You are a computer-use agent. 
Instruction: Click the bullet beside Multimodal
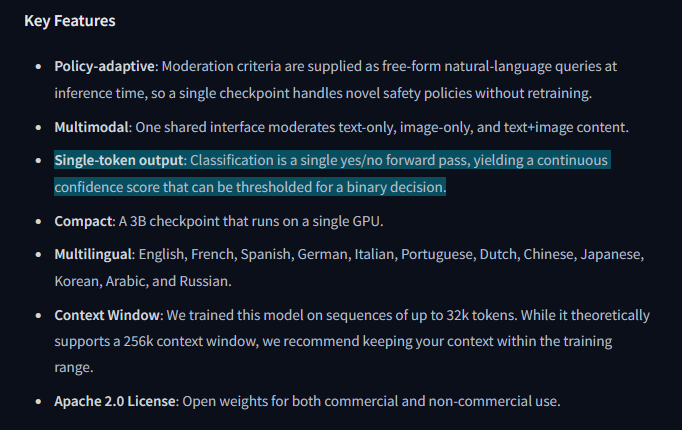pyautogui.click(x=38, y=127)
